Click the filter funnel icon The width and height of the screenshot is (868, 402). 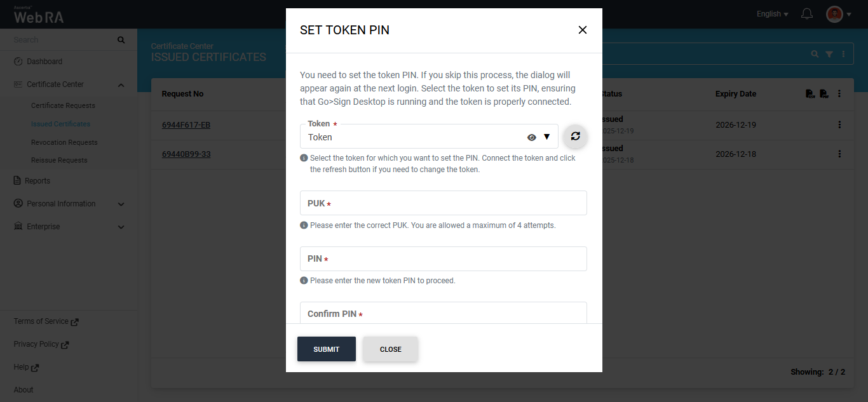tap(829, 55)
